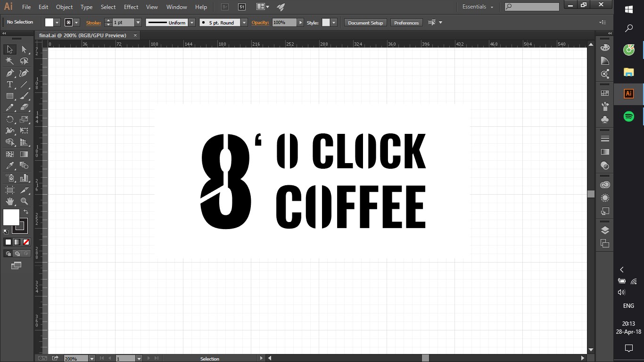
Task: Select the Selection tool arrow
Action: point(9,49)
